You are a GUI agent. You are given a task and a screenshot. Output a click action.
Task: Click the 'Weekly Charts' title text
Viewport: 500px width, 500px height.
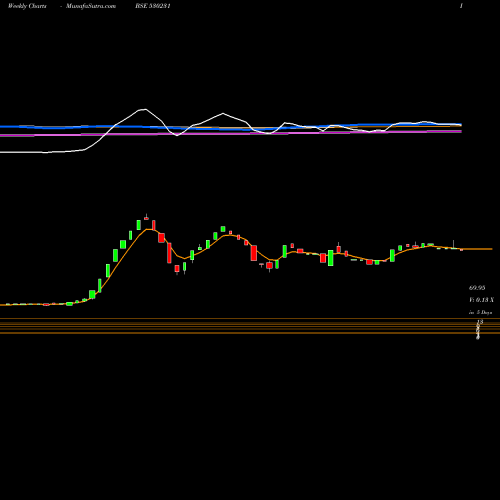(x=27, y=6)
